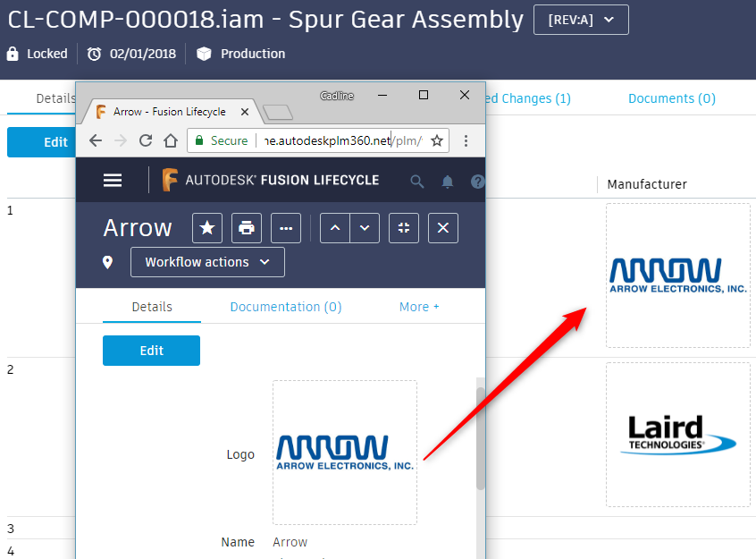The height and width of the screenshot is (559, 756).
Task: Go to next item with down chevron
Action: tap(365, 228)
